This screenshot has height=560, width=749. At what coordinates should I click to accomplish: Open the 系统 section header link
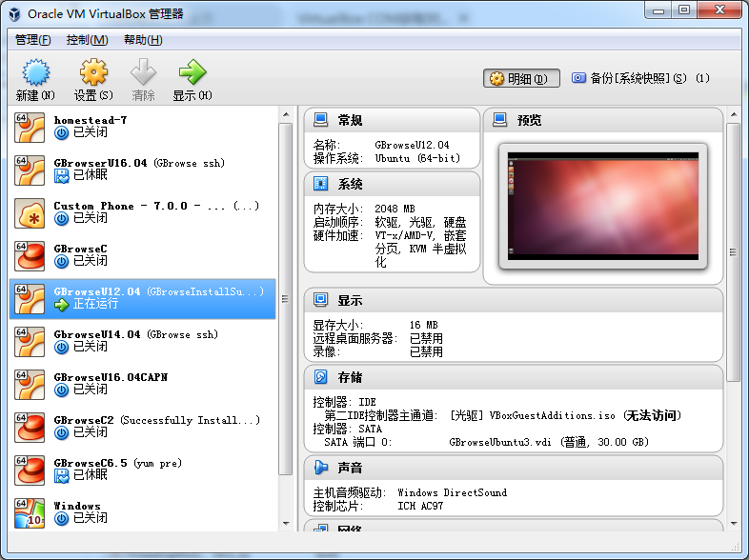tap(350, 184)
